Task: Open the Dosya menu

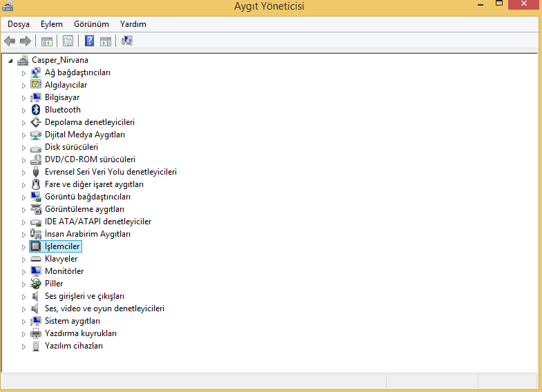Action: click(19, 24)
